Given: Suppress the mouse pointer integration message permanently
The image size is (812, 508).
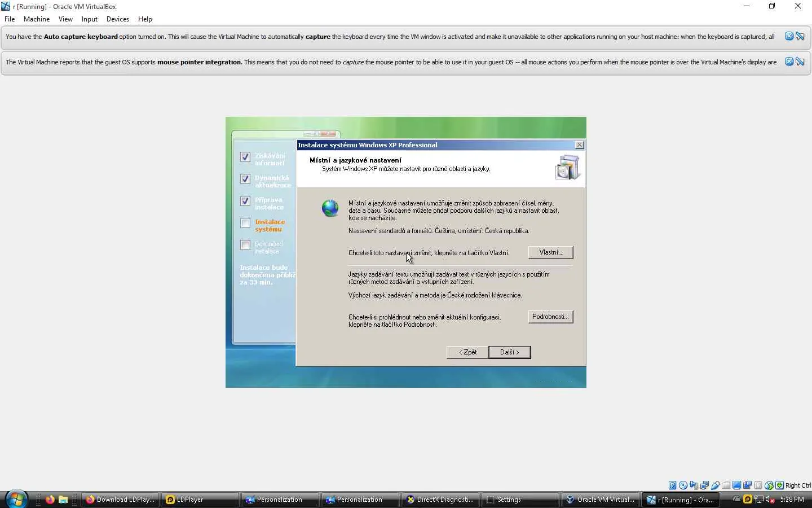Looking at the screenshot, I should coord(800,62).
